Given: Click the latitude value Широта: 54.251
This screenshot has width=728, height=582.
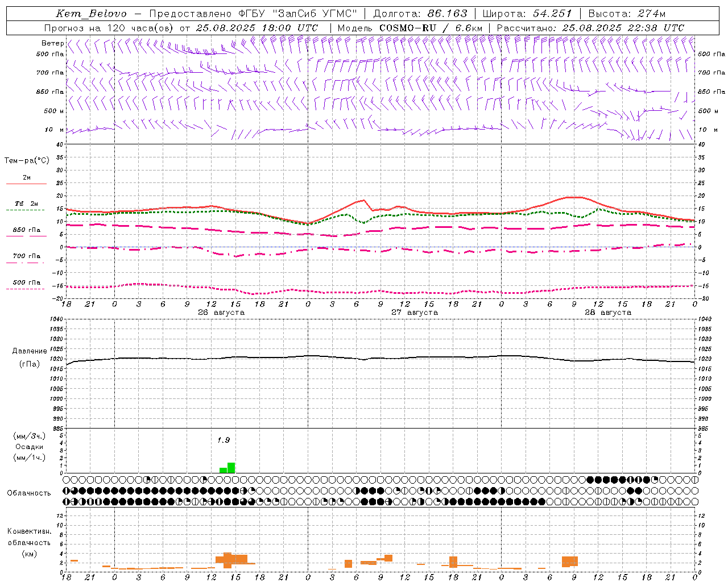Looking at the screenshot, I should point(527,14).
